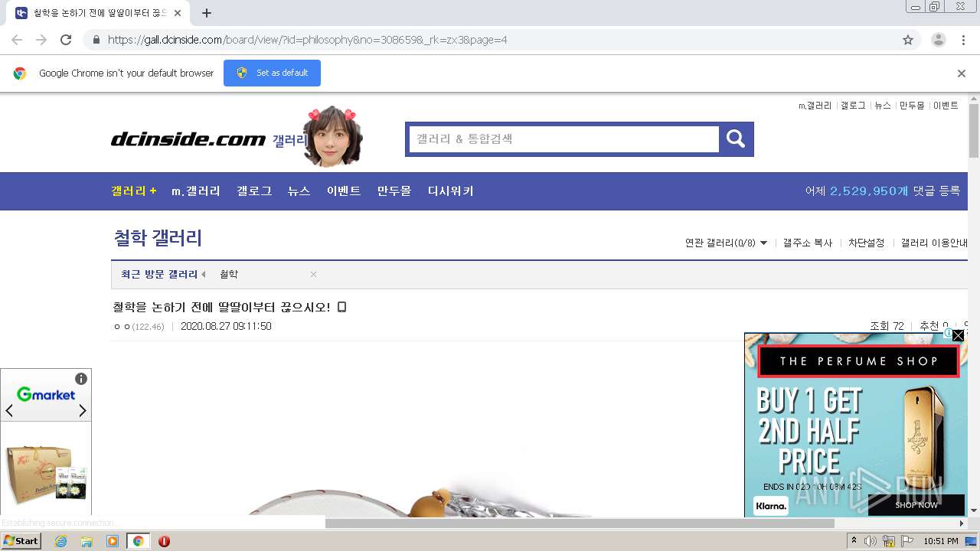Click the address bar URL

(x=307, y=40)
